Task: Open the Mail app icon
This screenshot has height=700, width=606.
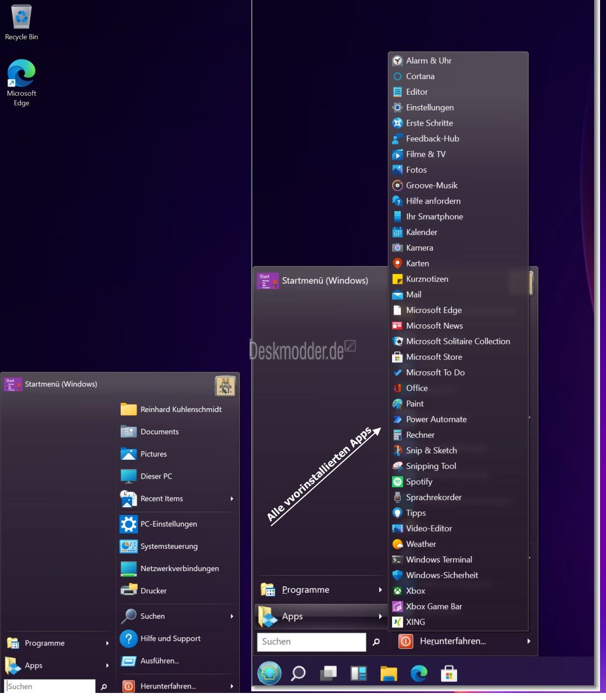Action: [x=398, y=295]
